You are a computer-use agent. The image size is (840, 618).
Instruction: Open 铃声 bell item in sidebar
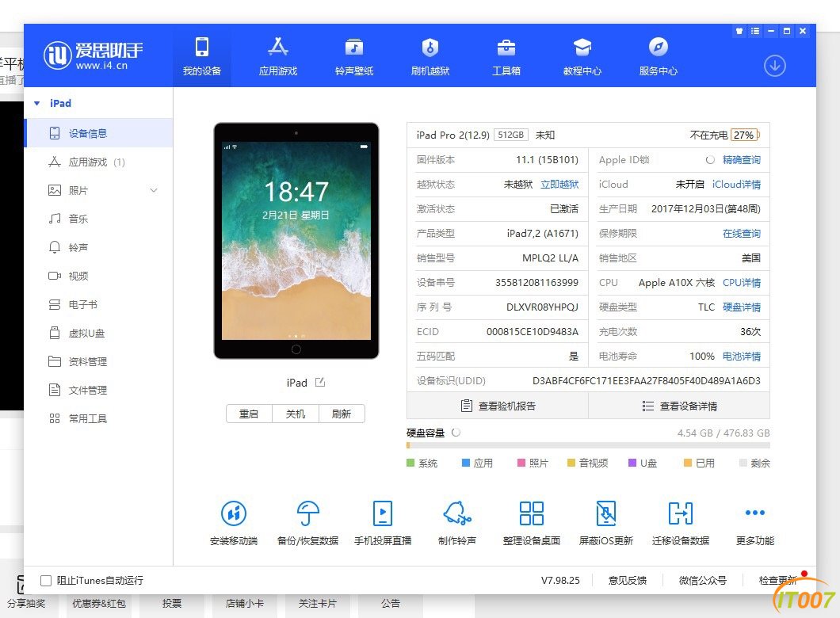pos(98,247)
